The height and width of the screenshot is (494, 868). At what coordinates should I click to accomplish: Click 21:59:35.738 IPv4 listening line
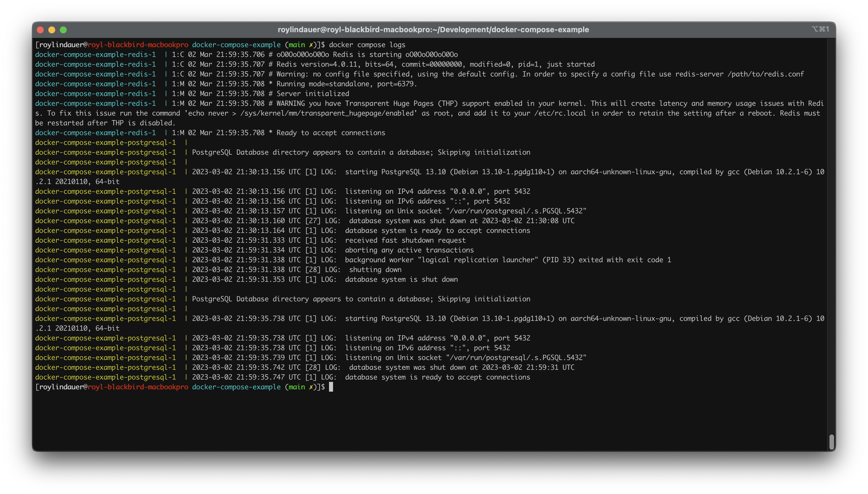coord(361,338)
